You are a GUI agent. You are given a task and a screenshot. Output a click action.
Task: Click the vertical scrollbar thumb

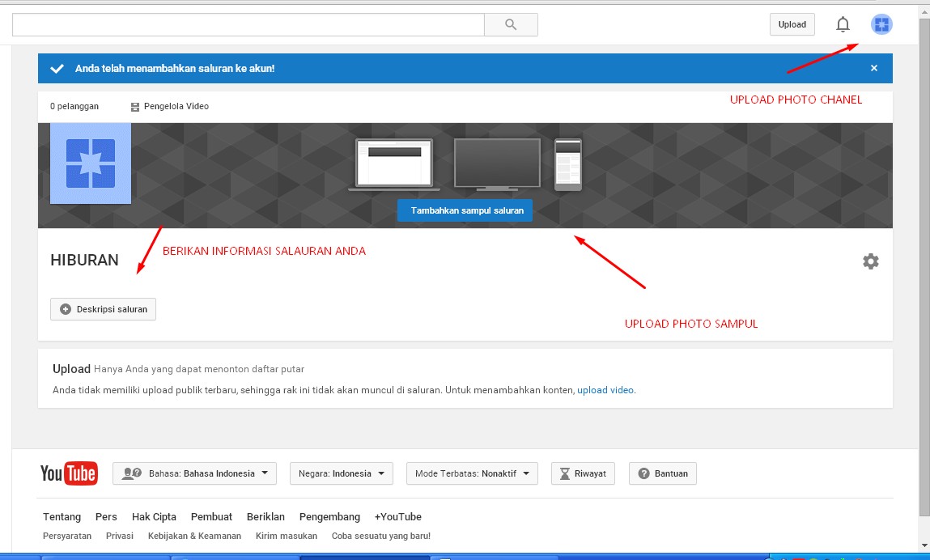click(x=924, y=267)
